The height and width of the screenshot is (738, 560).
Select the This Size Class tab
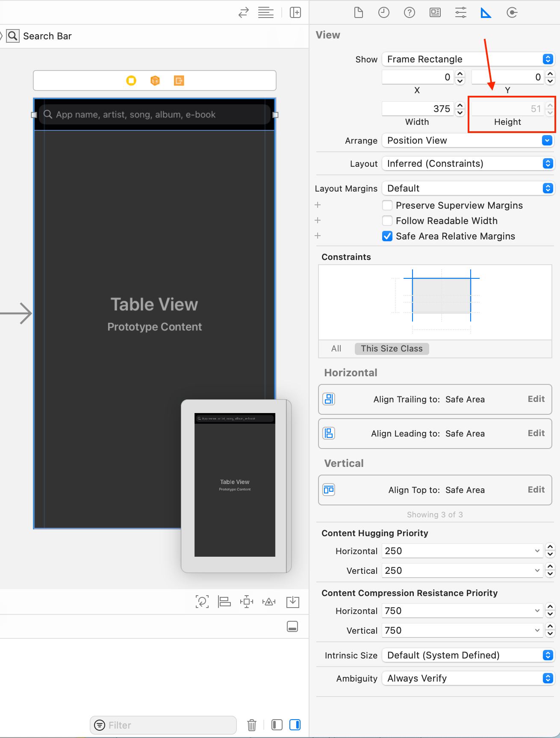click(392, 349)
